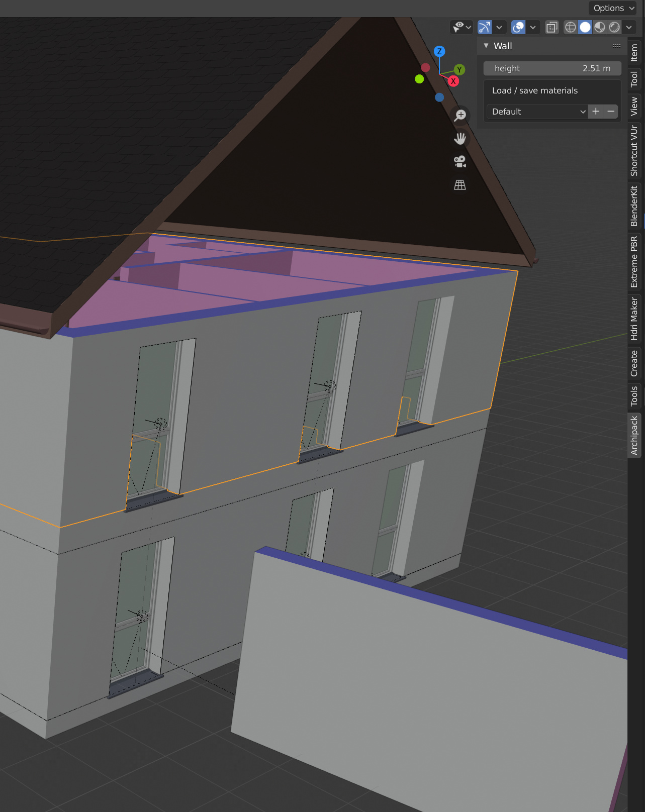Switch to Material Preview shading

[x=600, y=27]
